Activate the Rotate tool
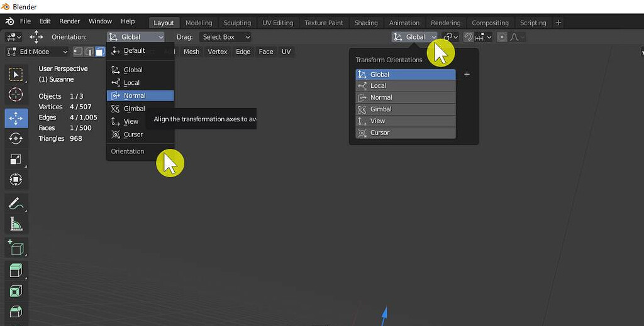644x326 pixels. [x=16, y=139]
